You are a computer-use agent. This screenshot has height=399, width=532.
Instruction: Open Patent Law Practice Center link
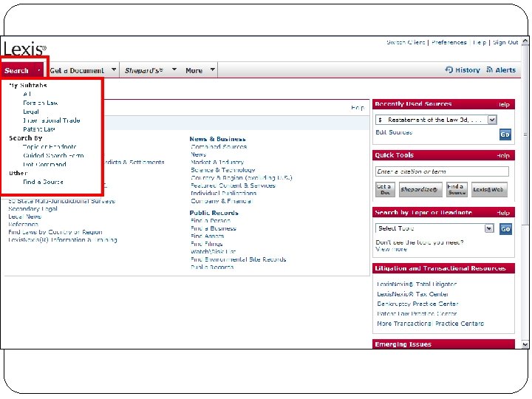(x=417, y=313)
